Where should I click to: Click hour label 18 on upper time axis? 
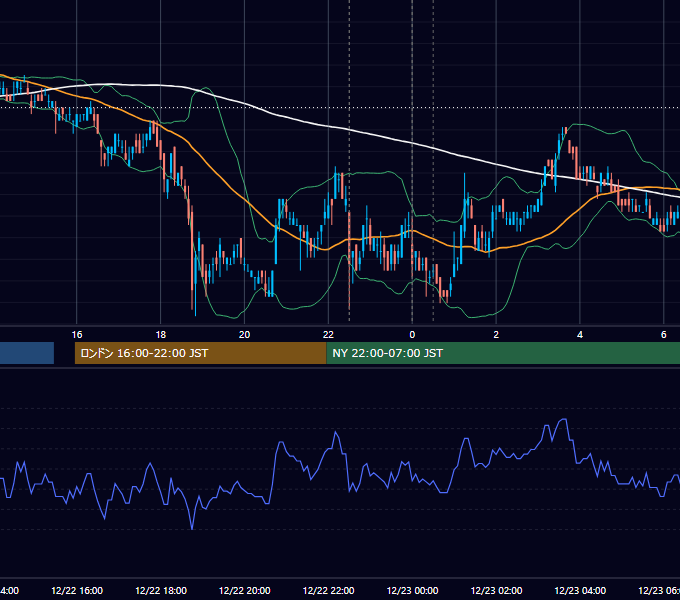point(161,335)
